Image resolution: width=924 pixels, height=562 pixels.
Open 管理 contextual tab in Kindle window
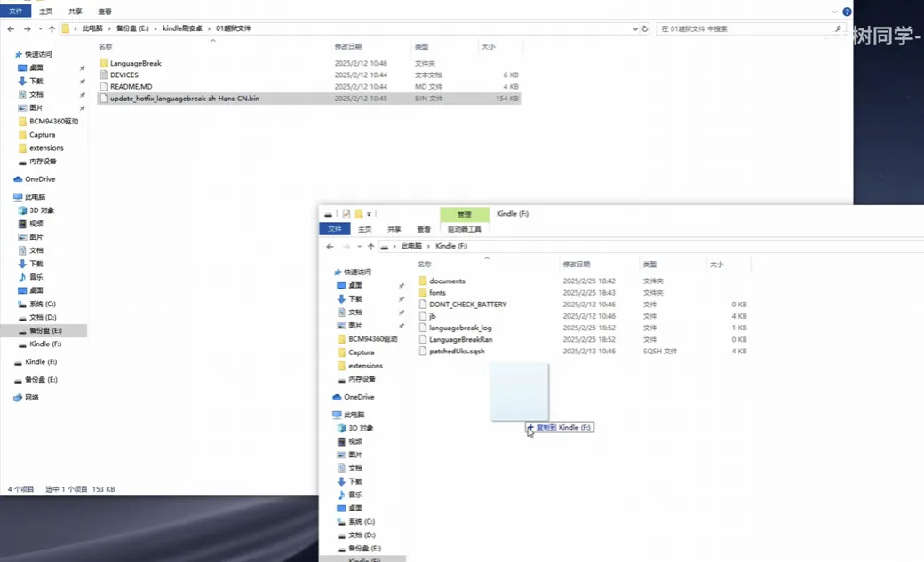[465, 215]
